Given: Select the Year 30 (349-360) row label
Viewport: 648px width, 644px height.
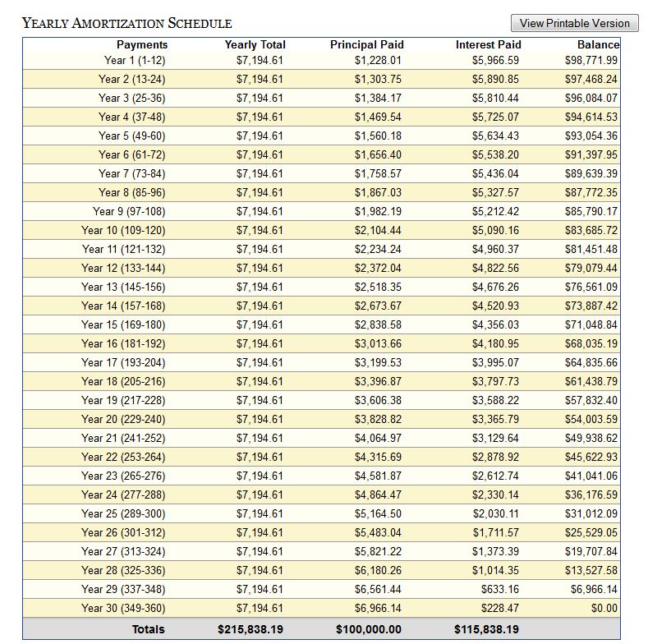Looking at the screenshot, I should [123, 608].
